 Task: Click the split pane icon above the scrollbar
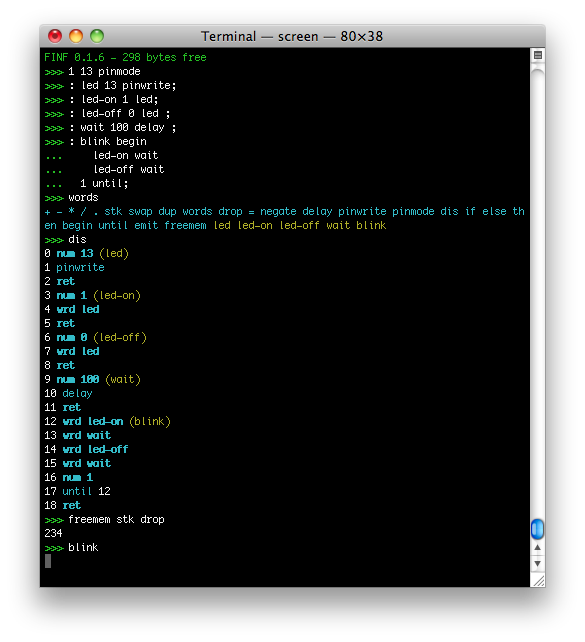click(x=538, y=55)
